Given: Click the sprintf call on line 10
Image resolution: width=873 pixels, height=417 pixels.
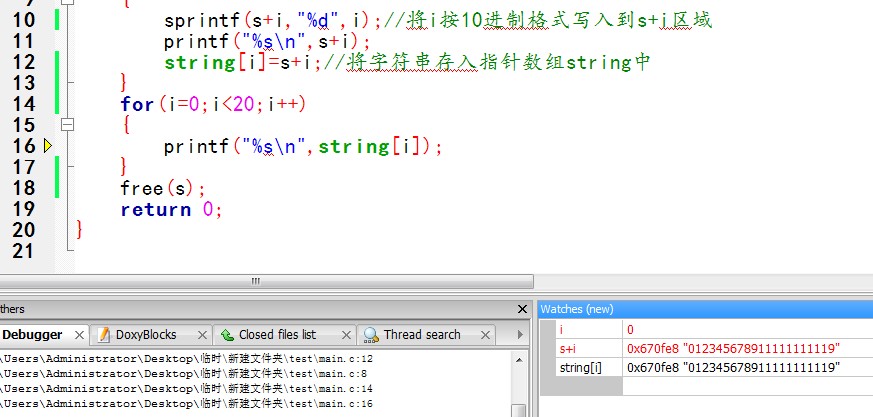Looking at the screenshot, I should 273,21.
